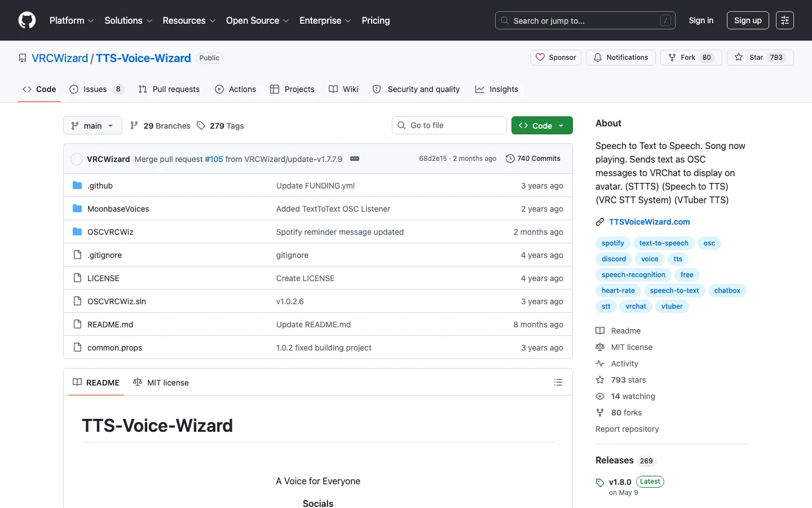
Task: Open pull request #105 link
Action: coord(214,159)
